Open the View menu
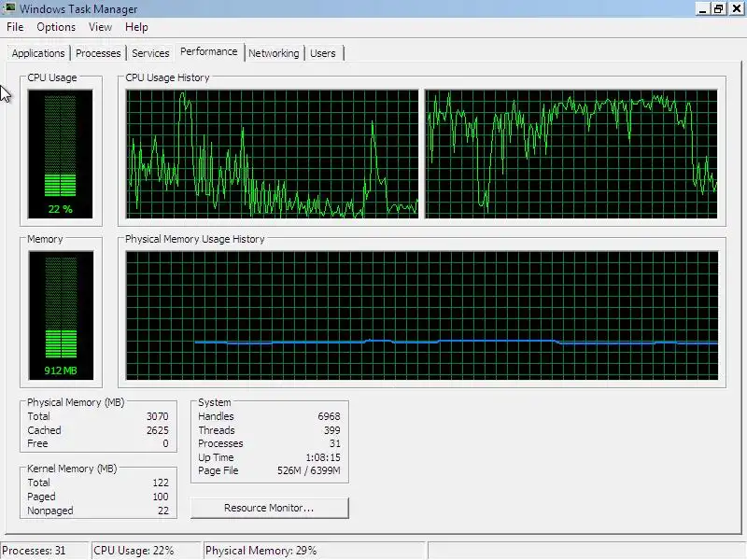Screen dimensions: 747x560 [100, 27]
